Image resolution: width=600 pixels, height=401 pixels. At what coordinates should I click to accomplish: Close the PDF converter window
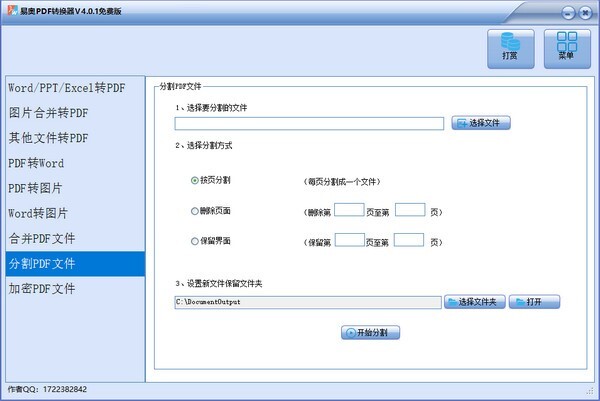585,13
